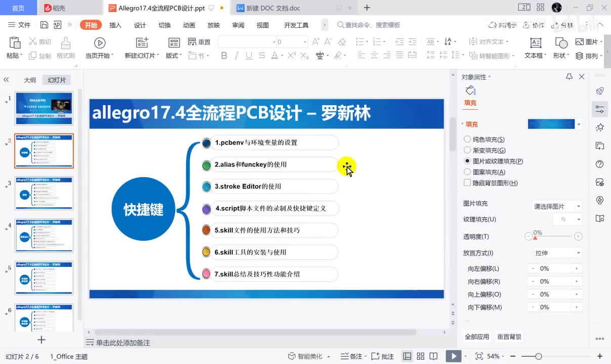Screen dimensions: 611x364
Task: Switch to 新建 DOC 文档.doc tab
Action: (273, 8)
